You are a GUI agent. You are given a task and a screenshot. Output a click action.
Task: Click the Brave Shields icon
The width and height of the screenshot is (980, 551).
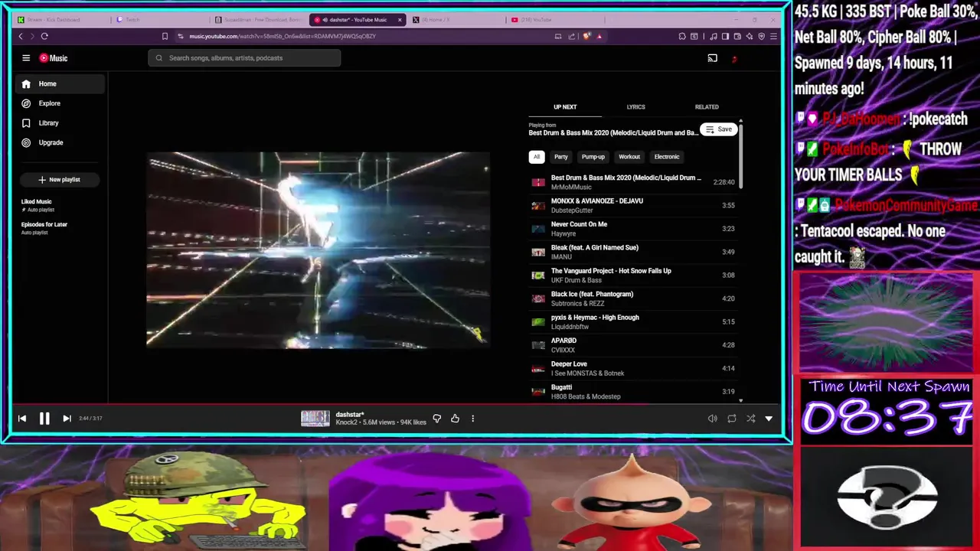(x=586, y=36)
